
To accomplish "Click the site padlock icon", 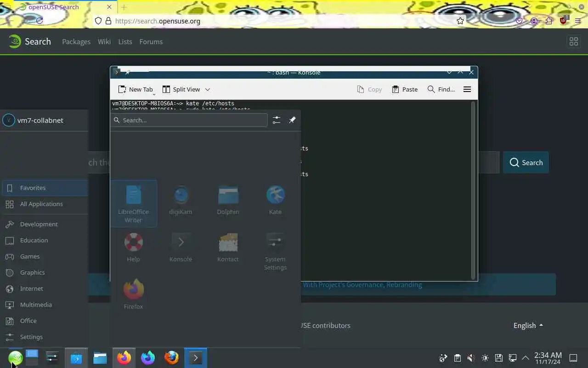I will (x=108, y=21).
